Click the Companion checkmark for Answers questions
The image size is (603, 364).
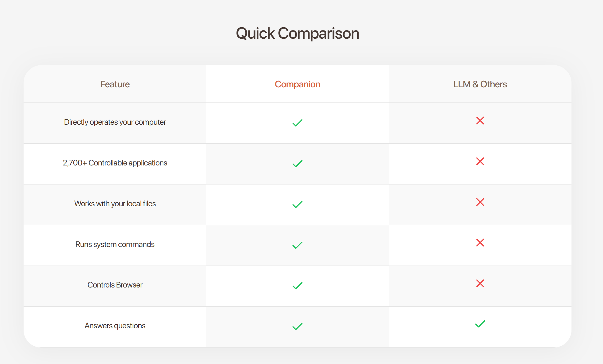(x=297, y=326)
